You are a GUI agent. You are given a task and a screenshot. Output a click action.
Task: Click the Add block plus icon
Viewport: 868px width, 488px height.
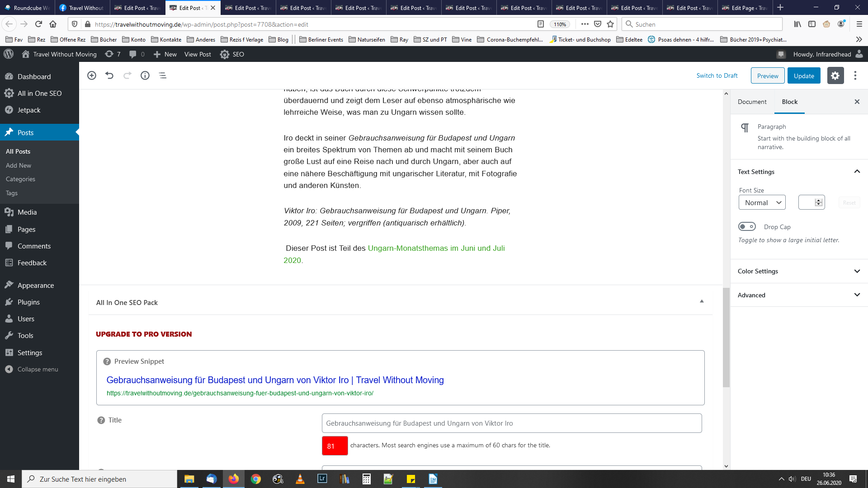(x=92, y=75)
